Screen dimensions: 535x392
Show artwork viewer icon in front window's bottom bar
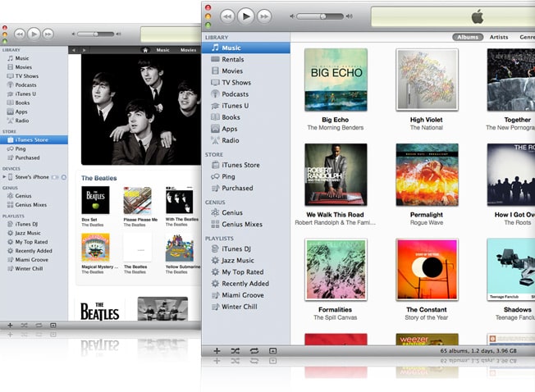[x=272, y=350]
